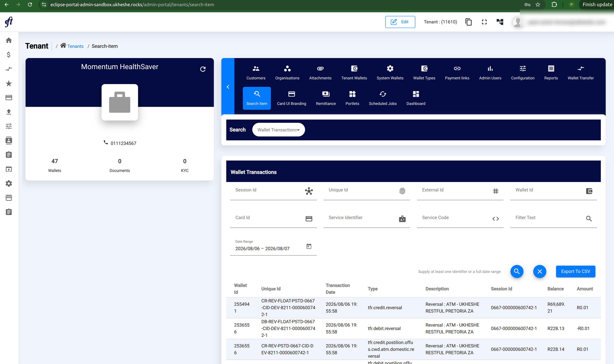Click the Finish update browser button
This screenshot has width=614, height=364.
tap(597, 4)
